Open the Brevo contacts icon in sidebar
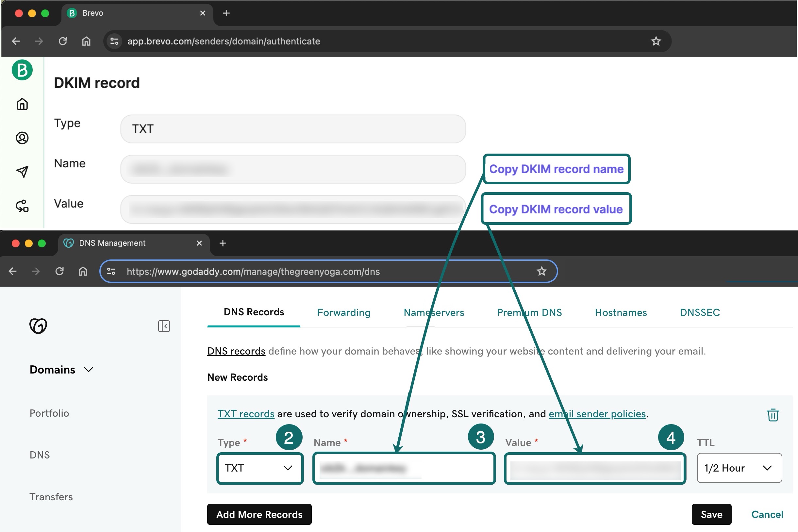Viewport: 798px width, 532px height. click(x=22, y=138)
